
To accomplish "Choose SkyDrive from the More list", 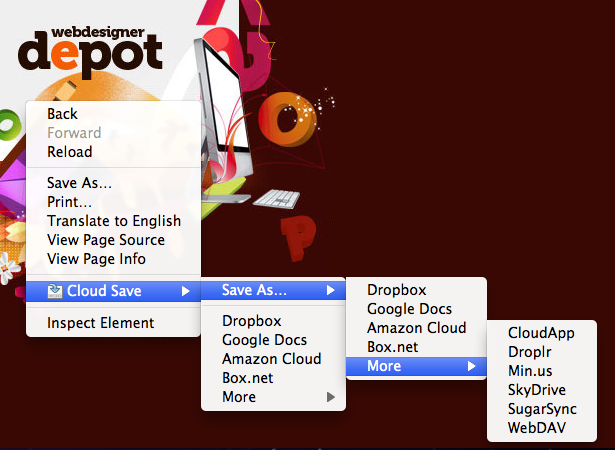I will (x=542, y=390).
